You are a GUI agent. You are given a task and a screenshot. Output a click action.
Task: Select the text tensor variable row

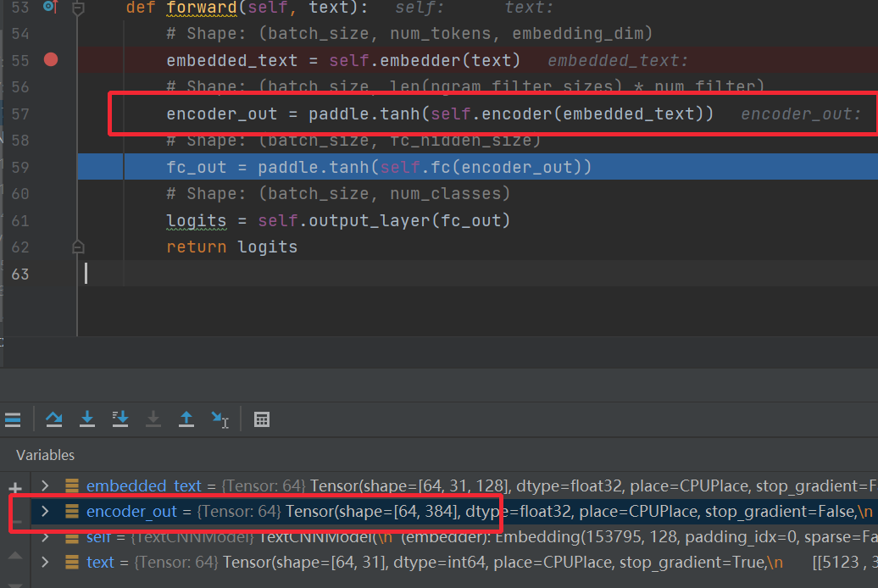coord(454,562)
